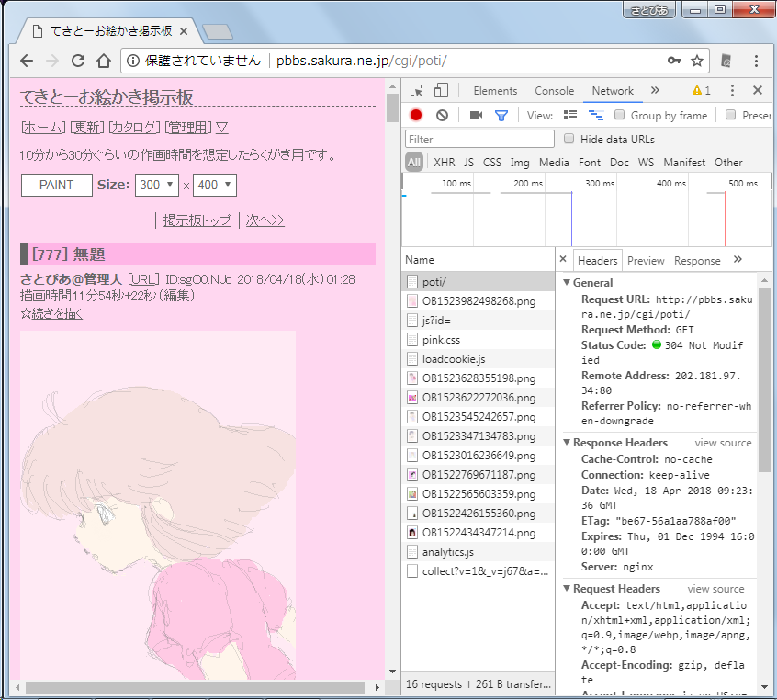Select the Network panel tab
The width and height of the screenshot is (777, 700).
click(x=613, y=91)
